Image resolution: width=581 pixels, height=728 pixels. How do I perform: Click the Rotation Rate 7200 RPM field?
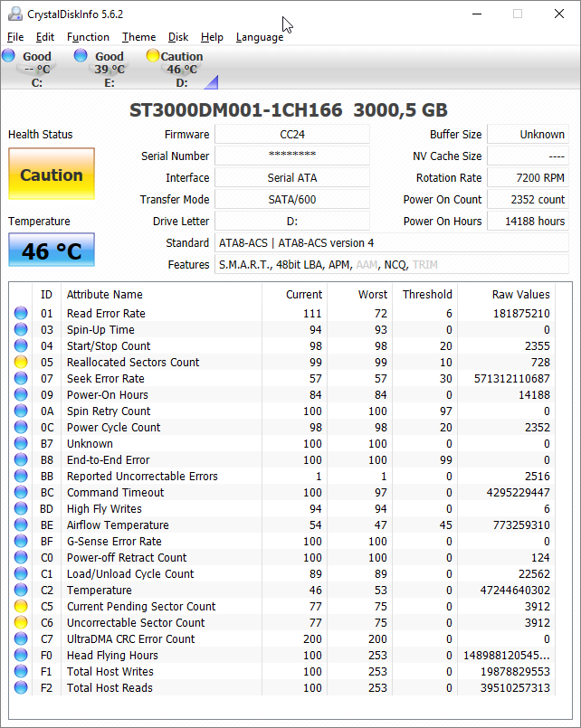point(528,178)
